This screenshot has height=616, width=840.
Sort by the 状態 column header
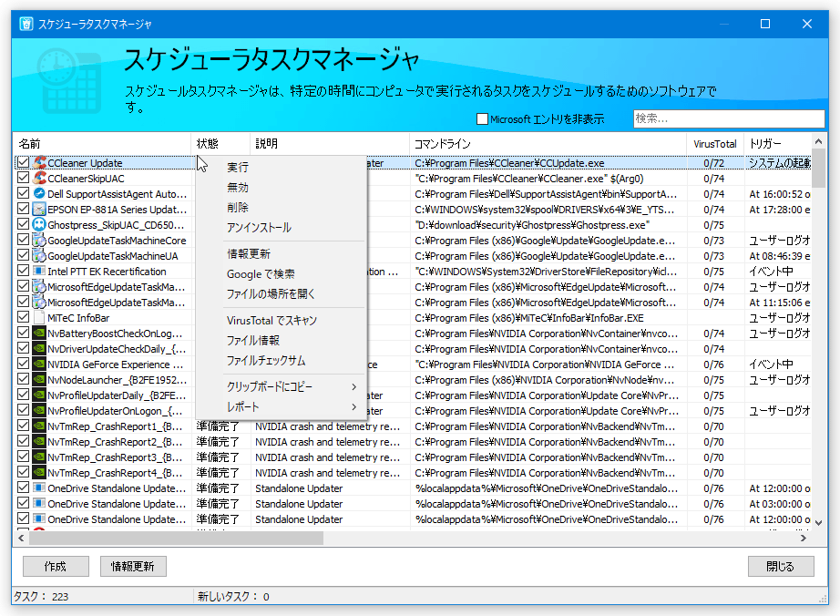(x=220, y=144)
